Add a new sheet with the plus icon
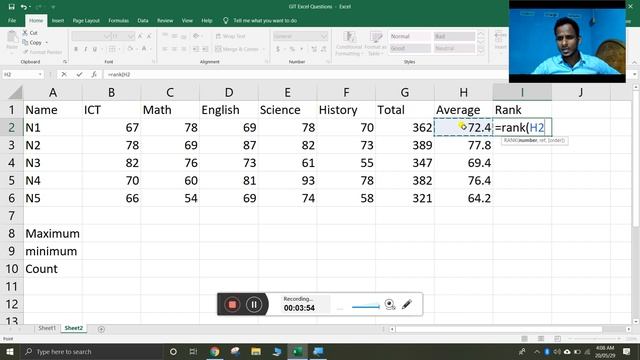 pos(101,329)
